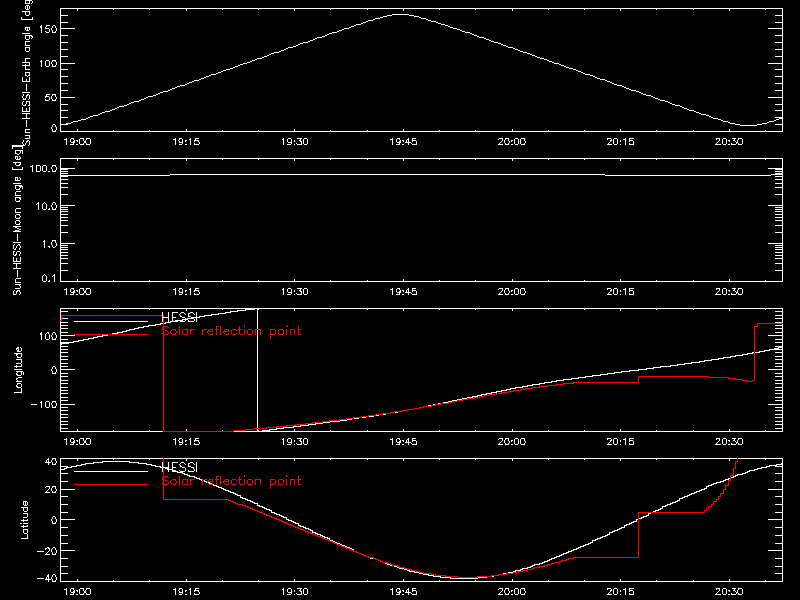Click 20:15 label under Moon angle plot
Image resolution: width=800 pixels, height=600 pixels.
(620, 291)
